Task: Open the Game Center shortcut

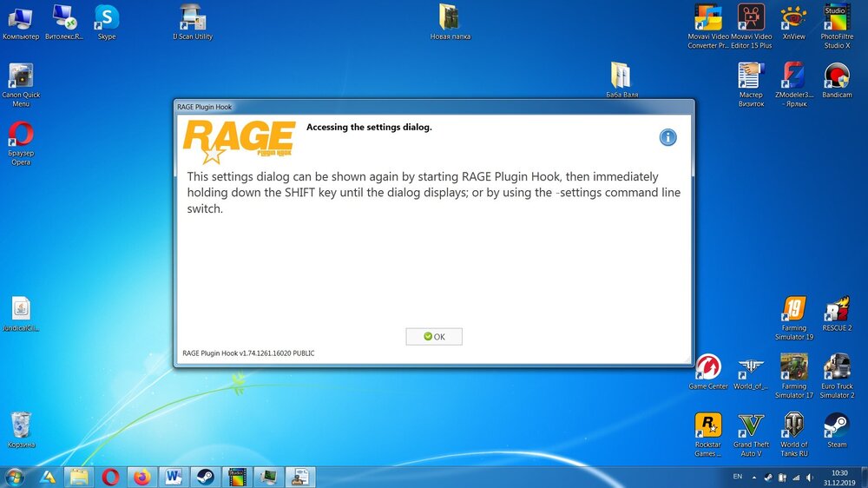Action: point(708,373)
